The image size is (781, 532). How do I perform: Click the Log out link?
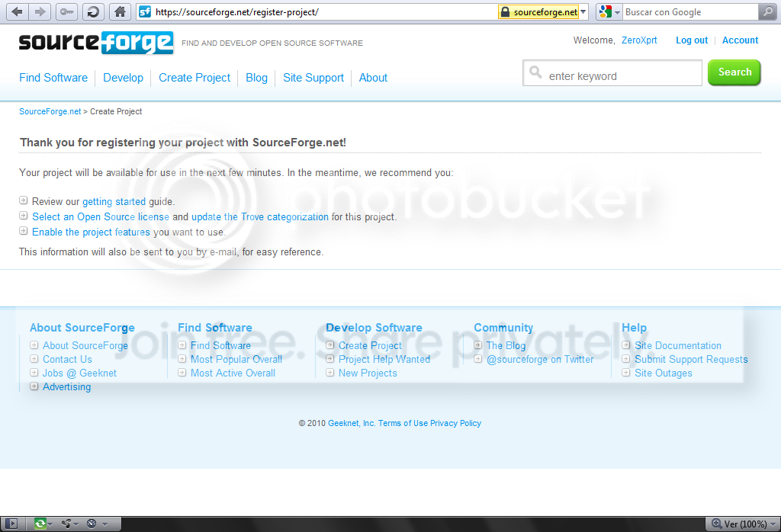point(691,40)
